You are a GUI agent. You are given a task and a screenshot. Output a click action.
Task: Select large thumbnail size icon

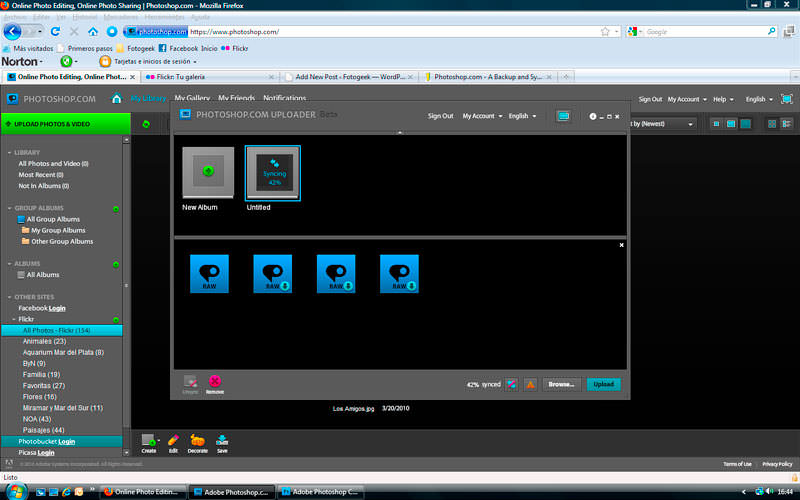tap(745, 124)
